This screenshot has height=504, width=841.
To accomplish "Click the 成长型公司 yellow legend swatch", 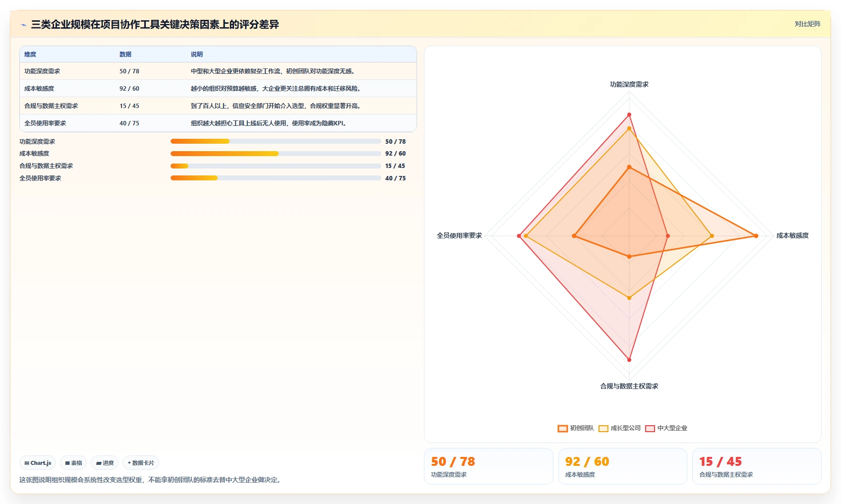I will pyautogui.click(x=603, y=429).
